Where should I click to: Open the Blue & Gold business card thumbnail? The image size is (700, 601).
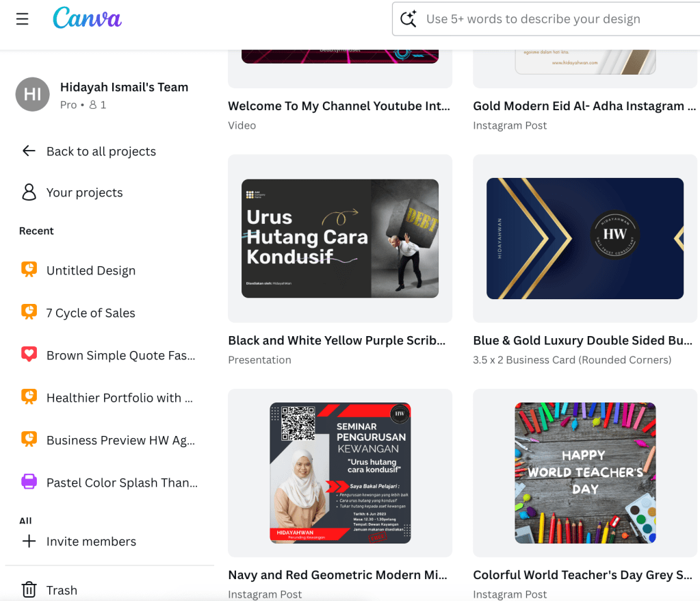click(x=585, y=238)
